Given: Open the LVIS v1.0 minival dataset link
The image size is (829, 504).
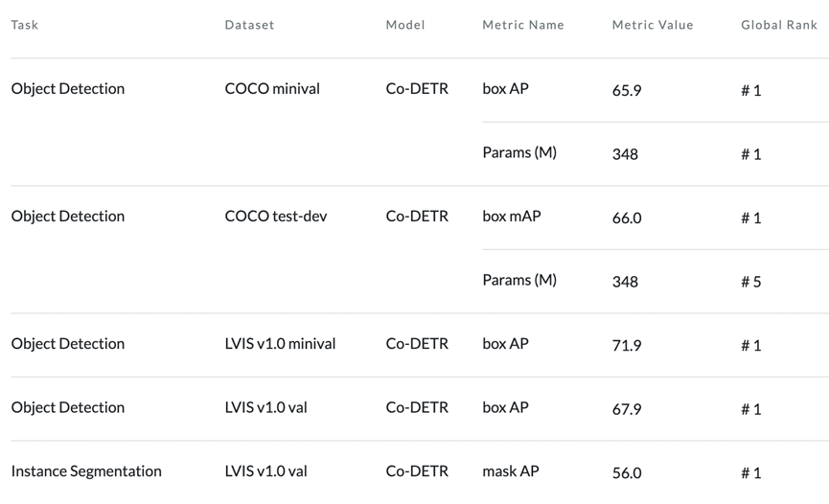Looking at the screenshot, I should click(280, 344).
